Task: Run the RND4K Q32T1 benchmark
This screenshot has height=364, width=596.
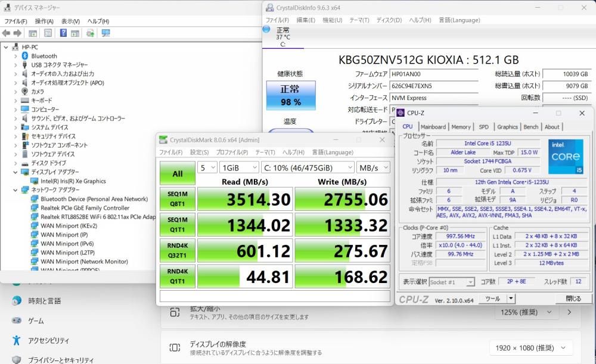Action: (x=178, y=251)
